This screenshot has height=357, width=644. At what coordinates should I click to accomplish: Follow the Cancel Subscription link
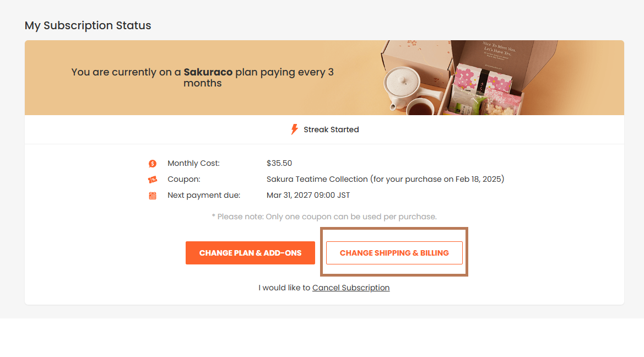click(351, 288)
